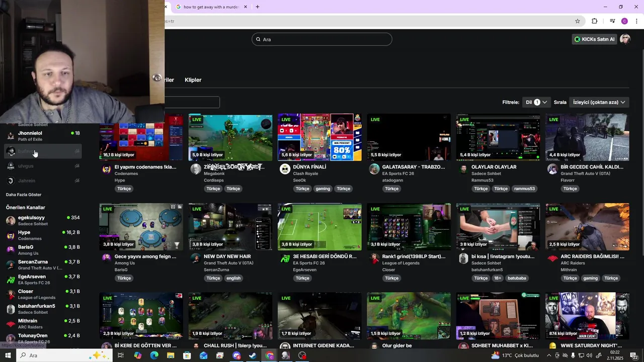Open the Windows Start menu

(x=8, y=355)
